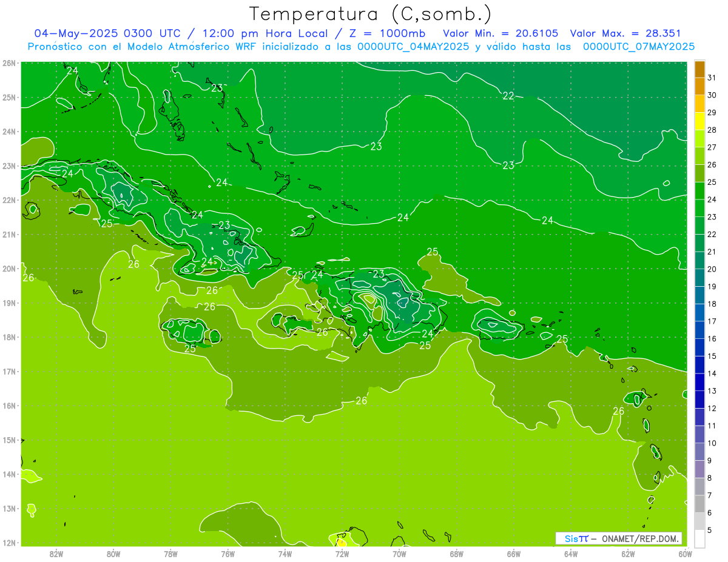The image size is (728, 562).
Task: Click the '13N' latitude axis label
Action: pyautogui.click(x=9, y=509)
